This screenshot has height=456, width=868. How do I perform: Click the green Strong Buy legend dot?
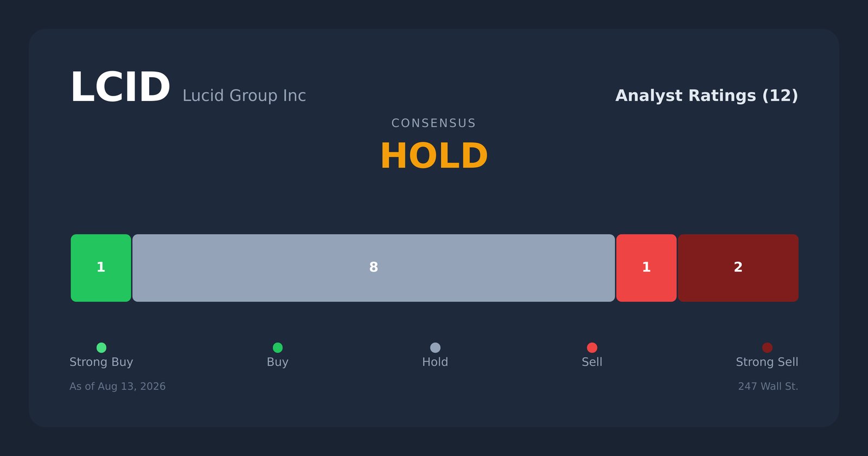[x=101, y=347]
